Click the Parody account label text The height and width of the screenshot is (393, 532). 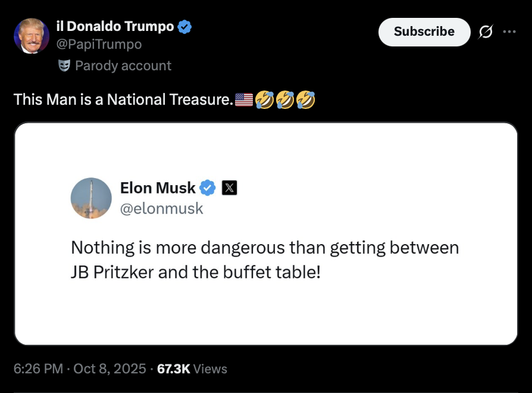tap(123, 65)
